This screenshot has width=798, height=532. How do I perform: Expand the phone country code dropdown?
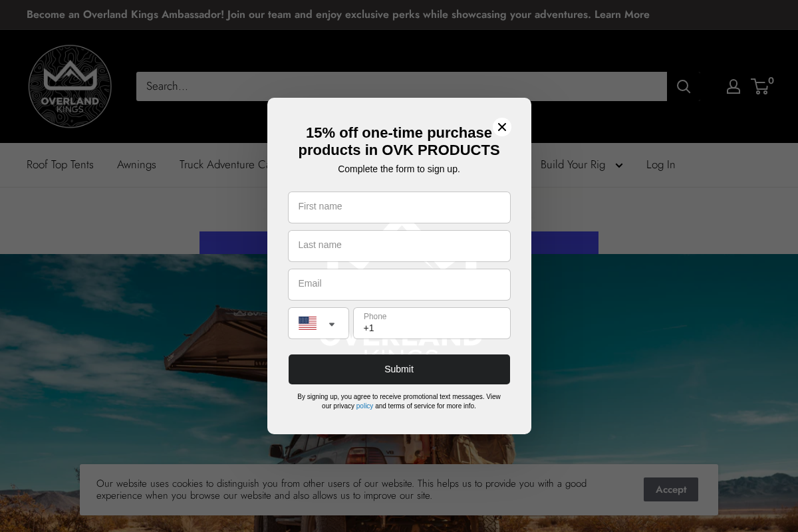[x=332, y=324]
